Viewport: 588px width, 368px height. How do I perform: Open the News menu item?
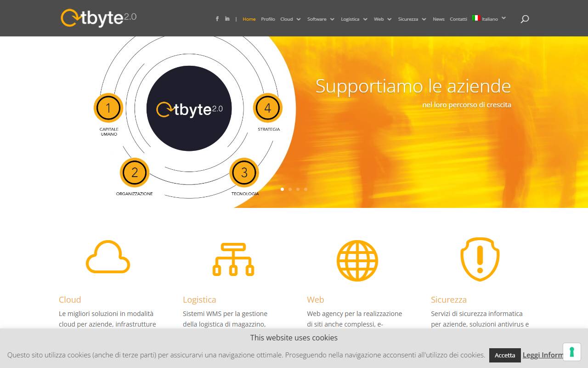[439, 19]
